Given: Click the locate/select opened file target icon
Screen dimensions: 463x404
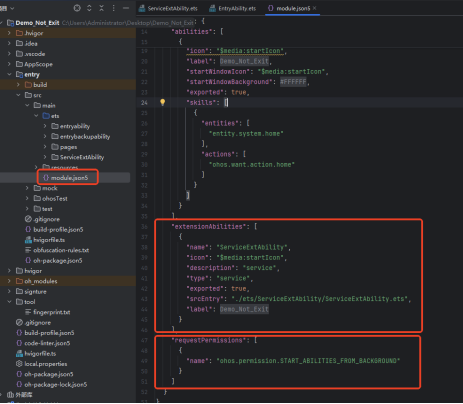Looking at the screenshot, I should coord(77,8).
